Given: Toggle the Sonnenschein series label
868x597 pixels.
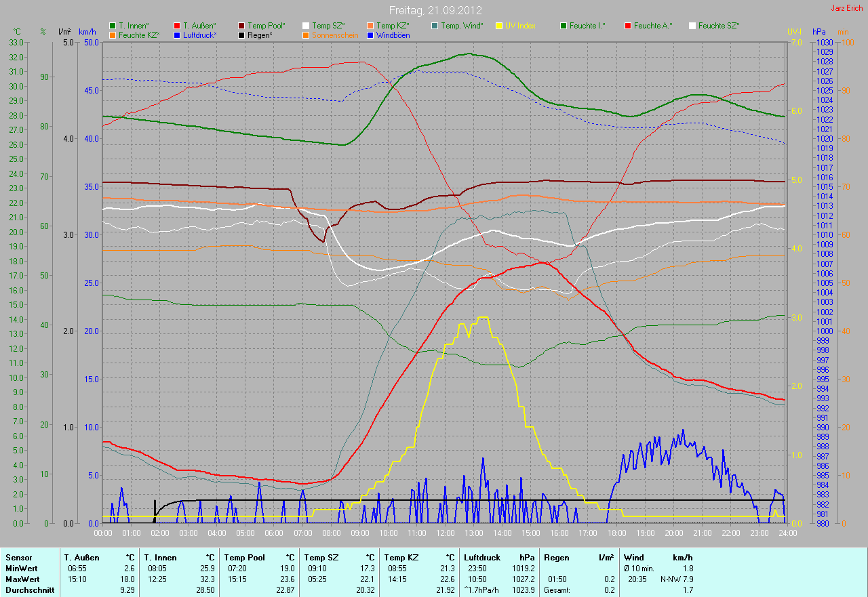Looking at the screenshot, I should coord(333,35).
